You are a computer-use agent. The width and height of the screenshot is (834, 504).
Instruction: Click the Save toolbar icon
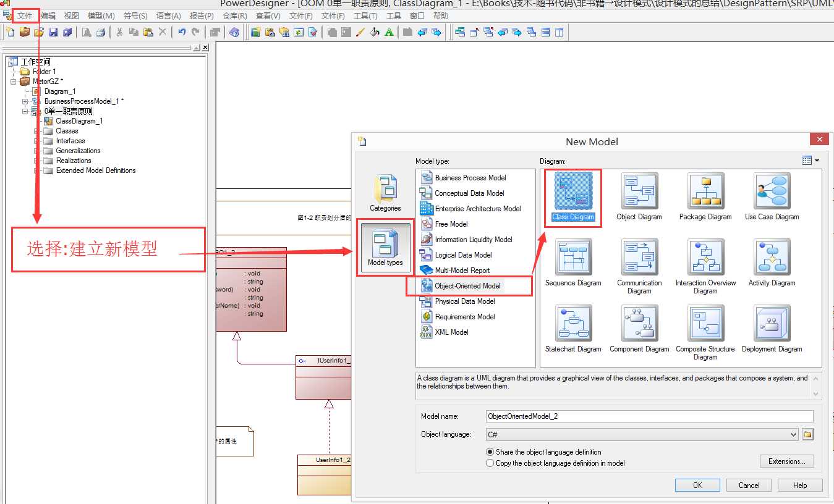53,32
